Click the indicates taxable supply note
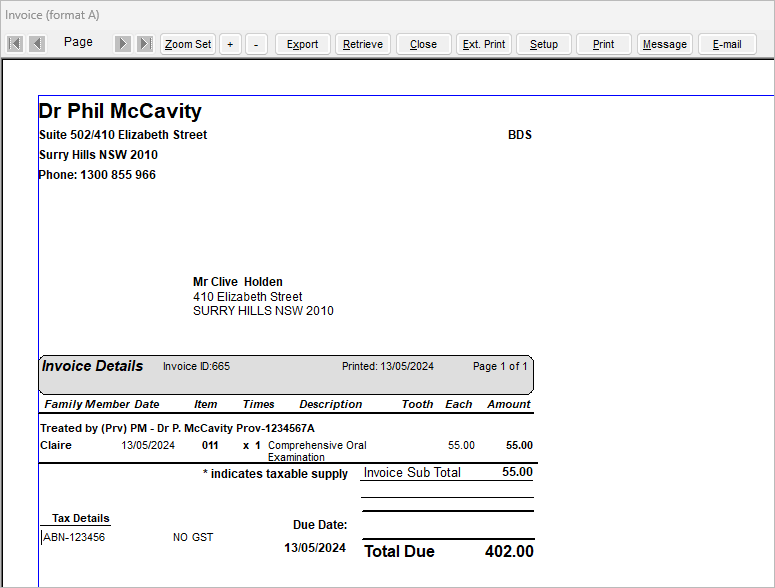The width and height of the screenshot is (775, 588). click(x=275, y=474)
